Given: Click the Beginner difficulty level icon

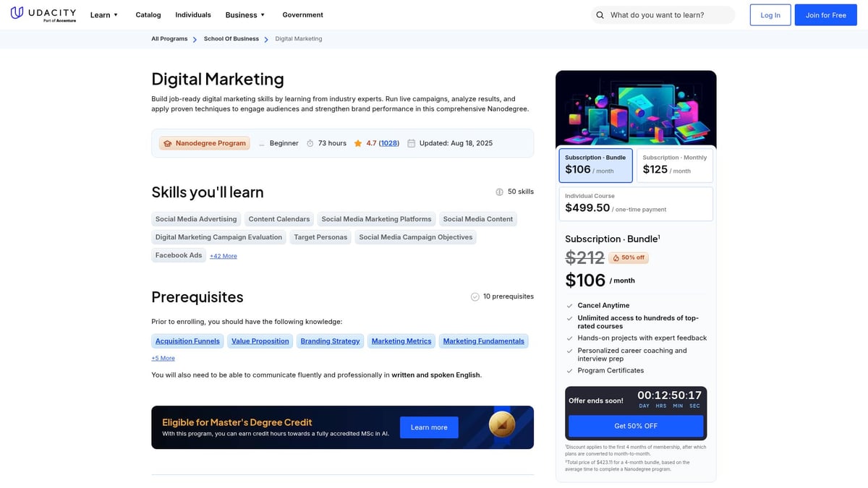Looking at the screenshot, I should pyautogui.click(x=262, y=143).
